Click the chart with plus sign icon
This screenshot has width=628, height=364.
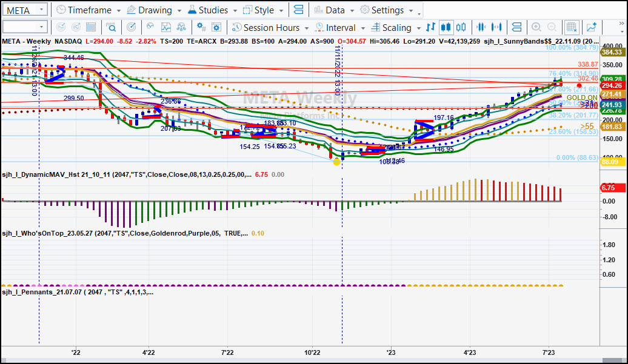coord(591,27)
